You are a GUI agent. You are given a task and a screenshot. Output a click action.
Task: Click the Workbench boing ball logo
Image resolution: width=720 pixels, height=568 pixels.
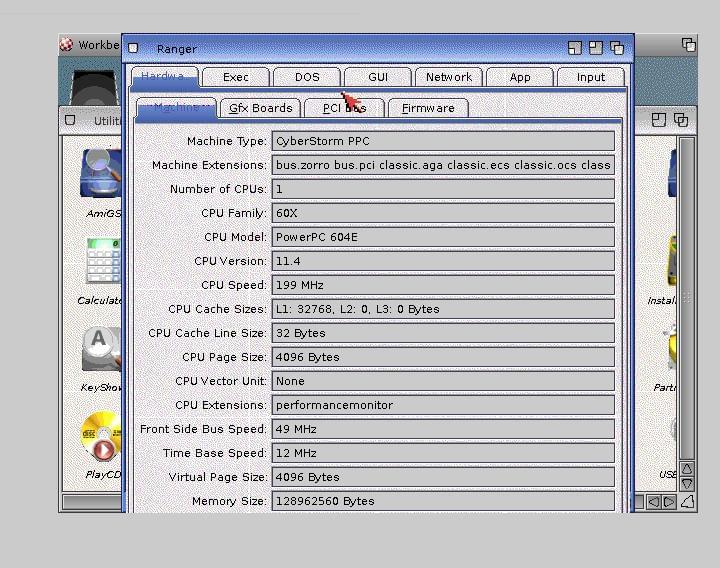pos(67,45)
